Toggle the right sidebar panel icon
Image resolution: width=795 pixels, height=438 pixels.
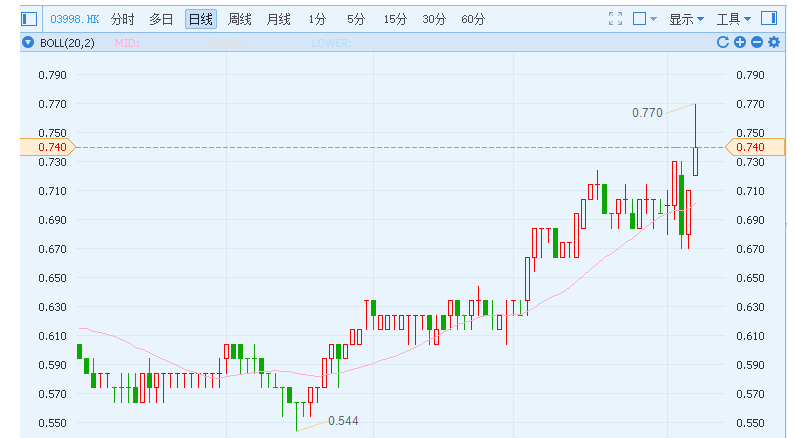pyautogui.click(x=769, y=19)
